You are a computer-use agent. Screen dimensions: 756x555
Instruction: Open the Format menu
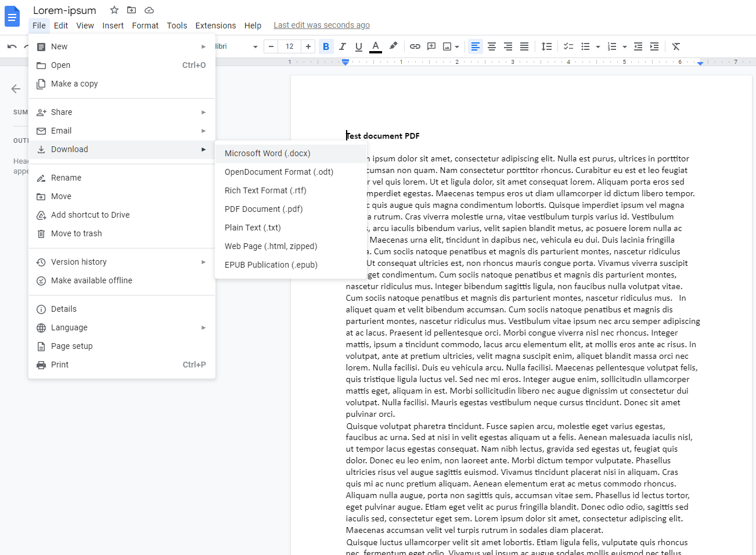pos(145,26)
